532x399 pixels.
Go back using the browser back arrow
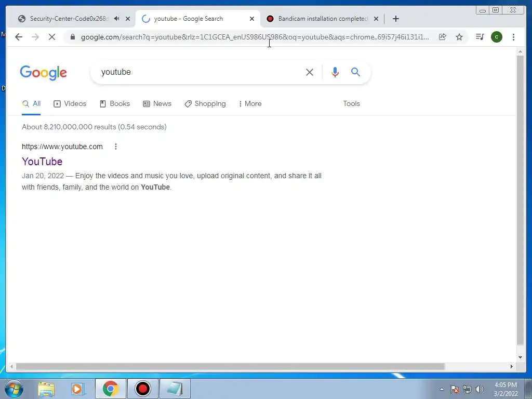pos(19,37)
